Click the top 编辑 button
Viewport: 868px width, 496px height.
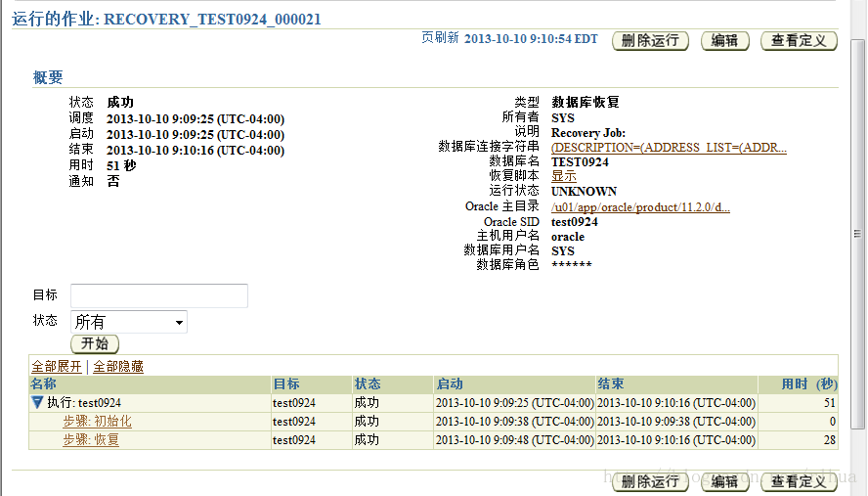725,40
